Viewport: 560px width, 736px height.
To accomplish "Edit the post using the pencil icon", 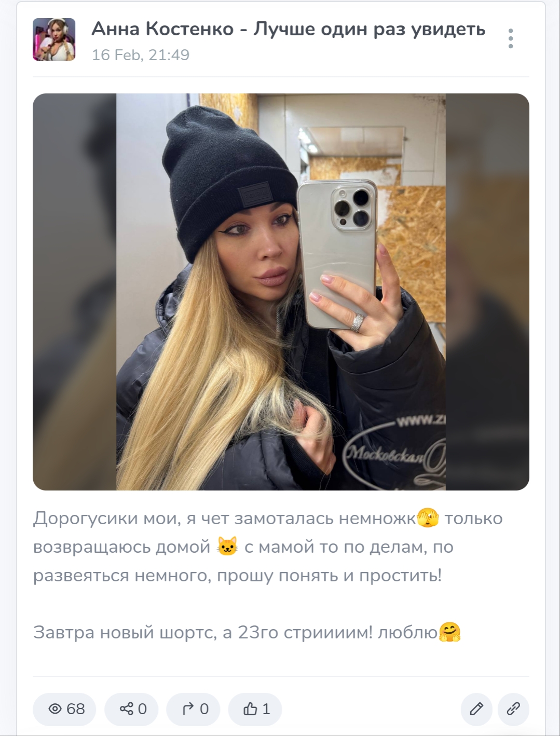I will 477,708.
